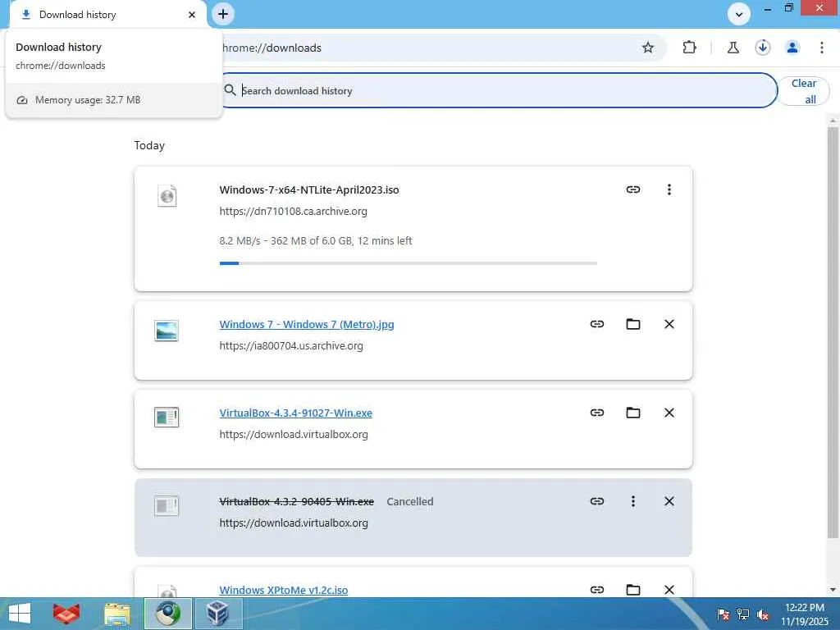Image resolution: width=840 pixels, height=630 pixels.
Task: Click the scrollbar up arrow
Action: (x=833, y=121)
